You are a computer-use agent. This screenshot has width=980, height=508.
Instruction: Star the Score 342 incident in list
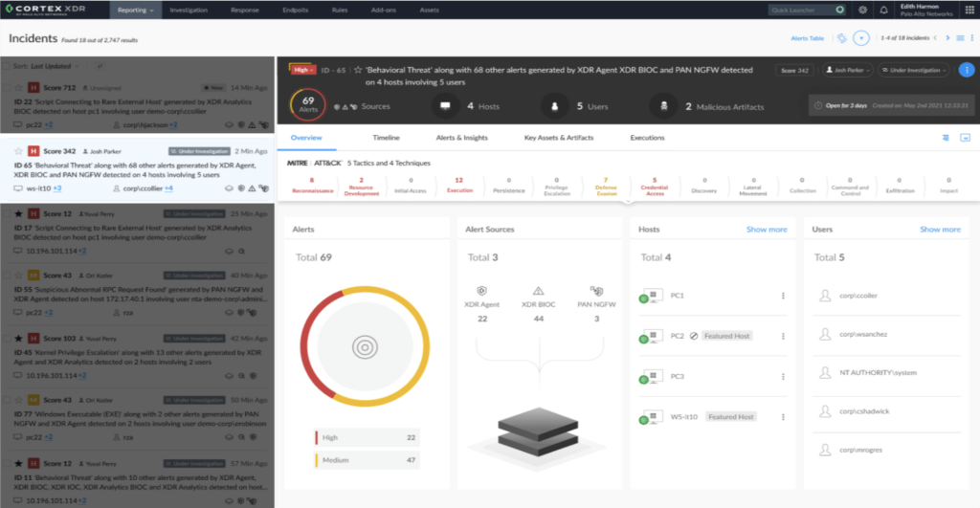pyautogui.click(x=19, y=151)
